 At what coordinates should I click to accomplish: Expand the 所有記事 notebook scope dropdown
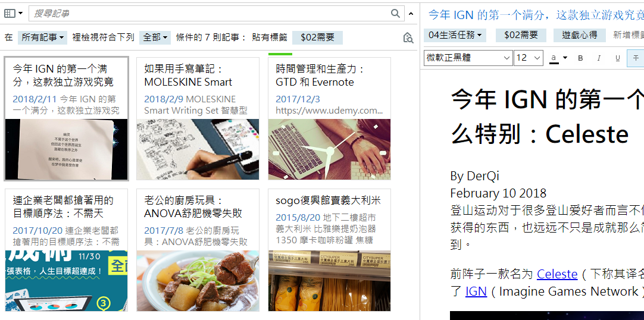42,37
